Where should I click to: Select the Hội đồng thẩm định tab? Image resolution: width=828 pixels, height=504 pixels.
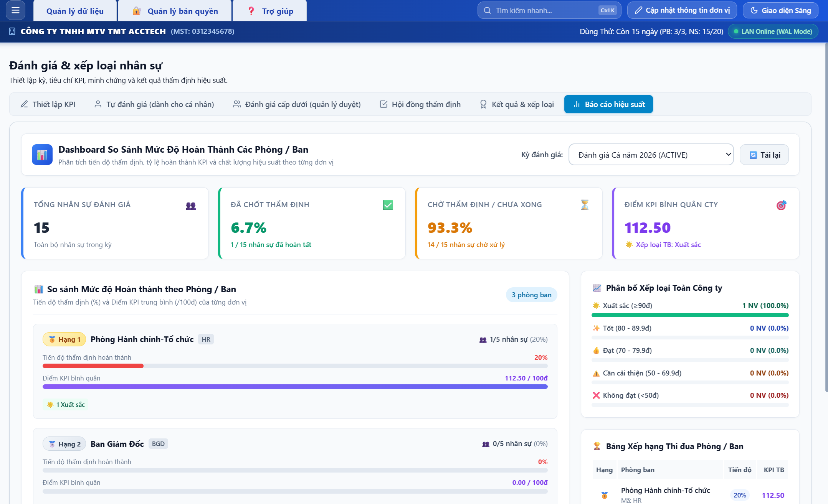[x=420, y=104]
